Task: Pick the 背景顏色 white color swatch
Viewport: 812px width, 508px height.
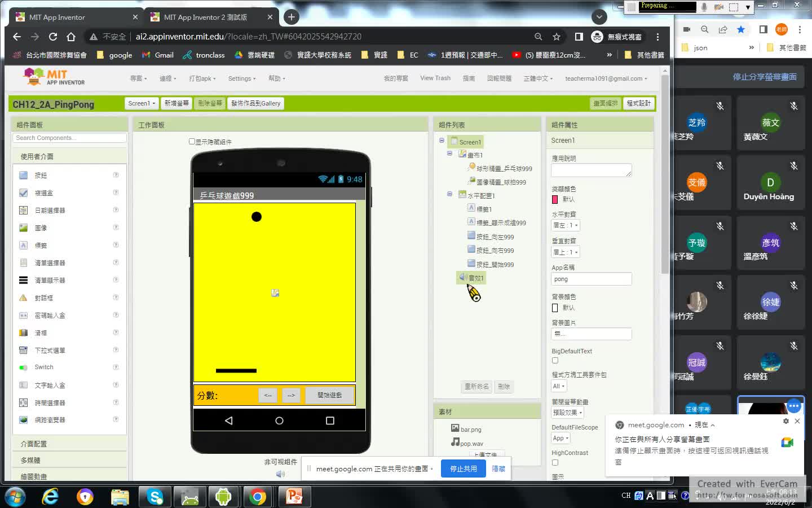Action: [555, 308]
